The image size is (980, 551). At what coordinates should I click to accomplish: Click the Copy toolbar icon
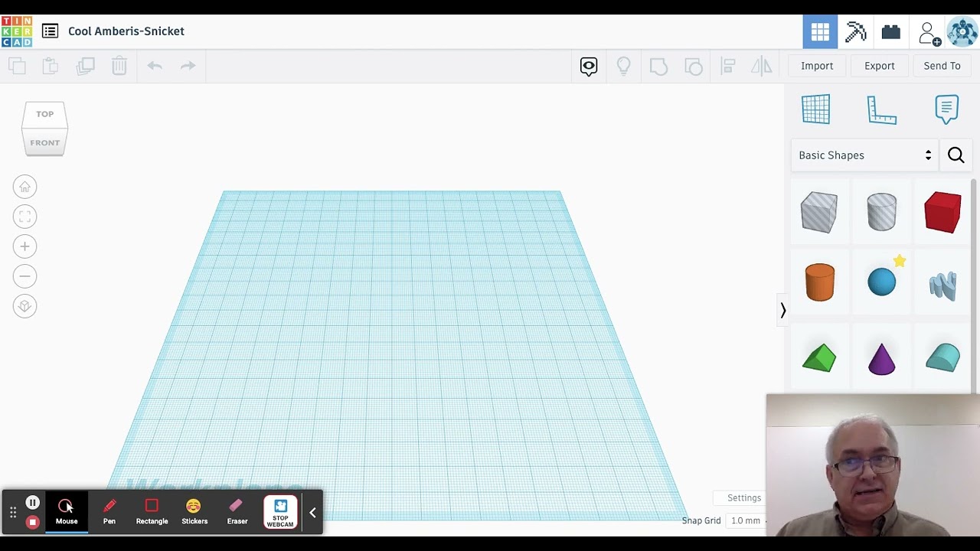[17, 66]
